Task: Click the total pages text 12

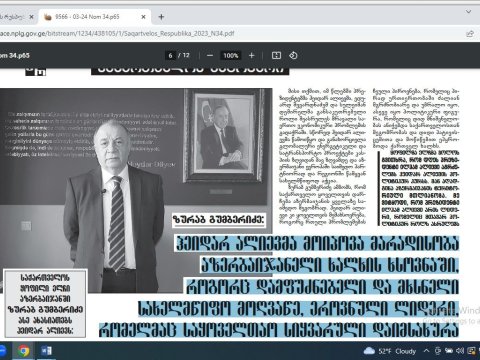Action: pos(186,55)
